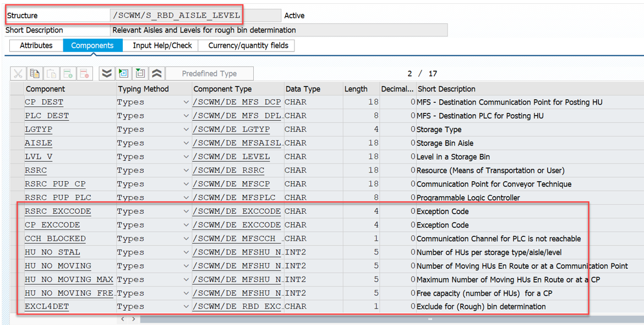
Task: Click Collapse All double-up arrows icon
Action: (x=156, y=74)
